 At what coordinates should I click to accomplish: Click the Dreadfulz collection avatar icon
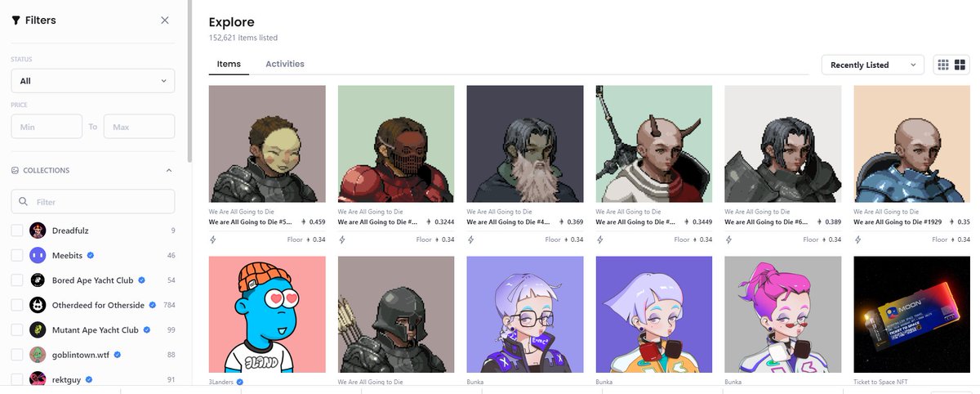tap(38, 231)
